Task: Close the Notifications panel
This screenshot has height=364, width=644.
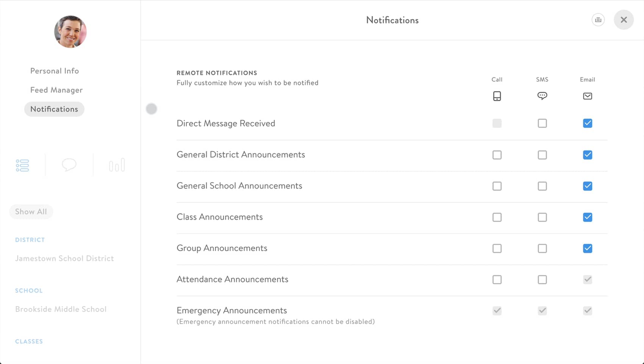Action: coord(624,20)
